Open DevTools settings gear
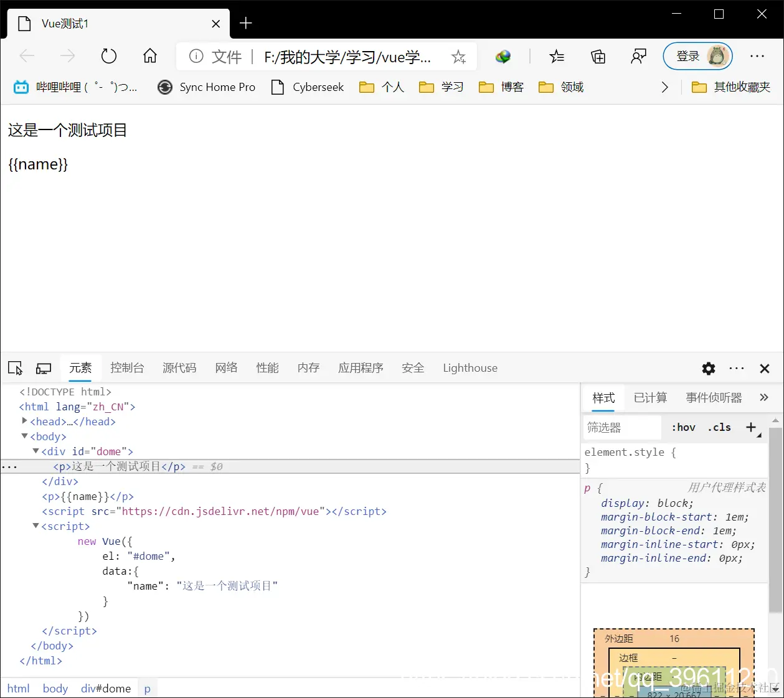This screenshot has height=698, width=784. point(709,369)
